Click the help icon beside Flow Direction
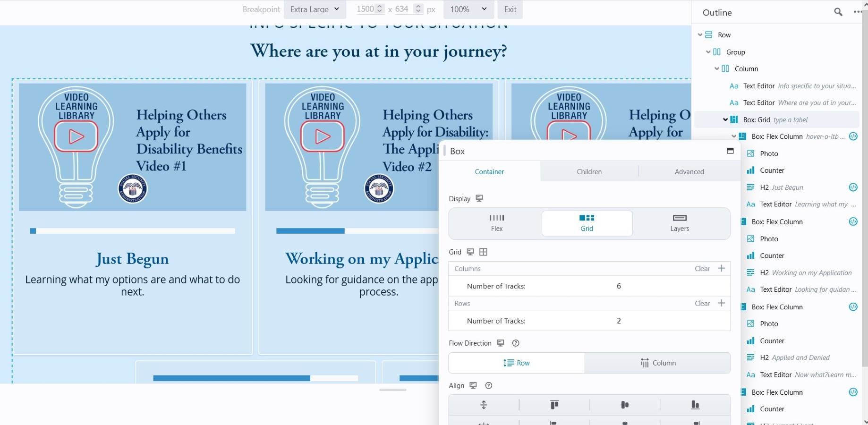This screenshot has height=425, width=868. [516, 343]
